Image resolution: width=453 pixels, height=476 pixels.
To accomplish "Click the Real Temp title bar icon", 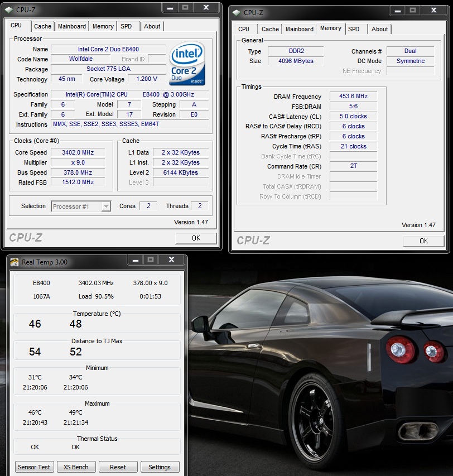I will tap(15, 262).
